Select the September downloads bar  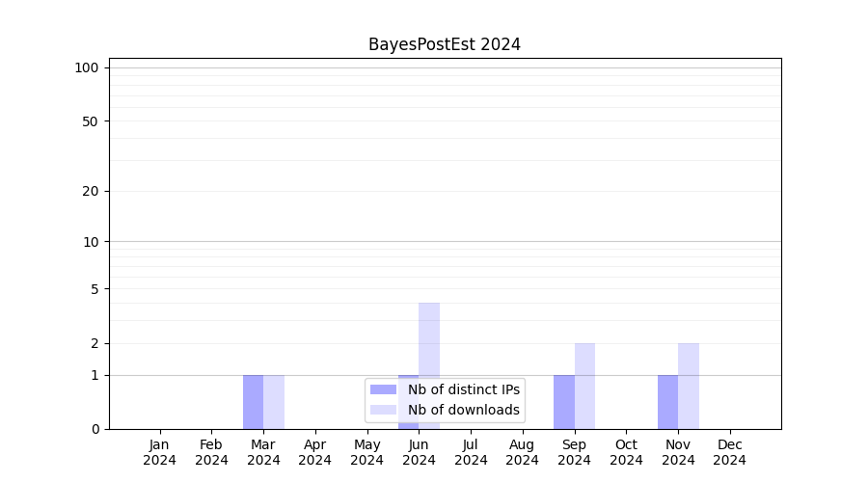click(x=584, y=386)
